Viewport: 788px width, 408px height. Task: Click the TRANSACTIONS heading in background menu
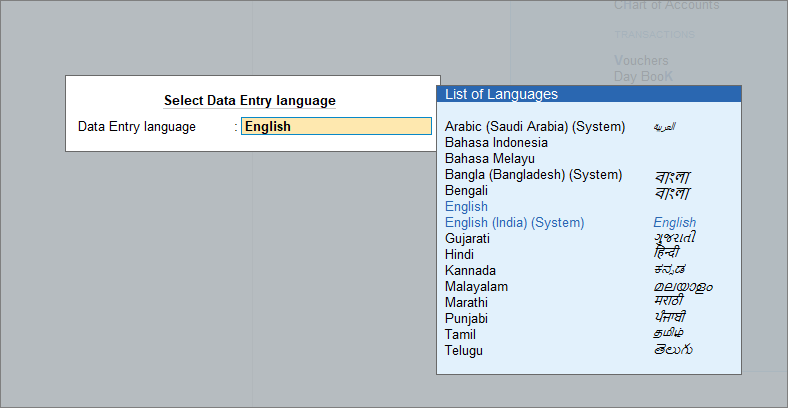tap(654, 35)
